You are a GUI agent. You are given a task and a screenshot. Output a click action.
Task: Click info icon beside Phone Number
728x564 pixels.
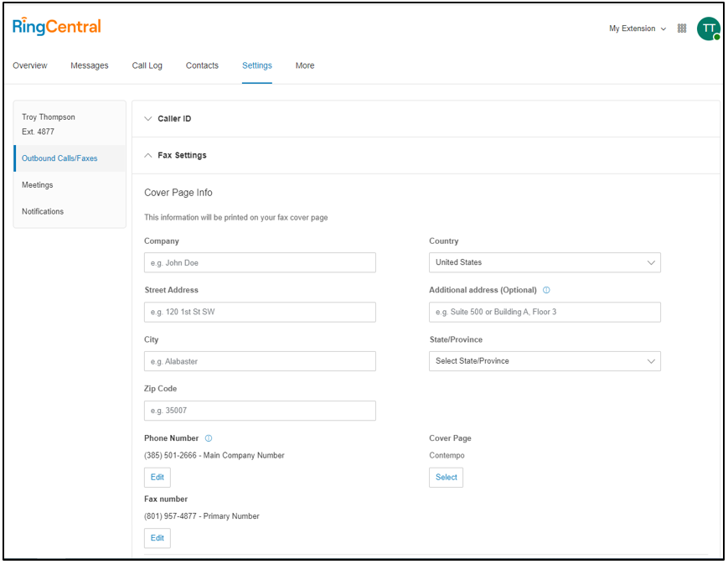209,438
